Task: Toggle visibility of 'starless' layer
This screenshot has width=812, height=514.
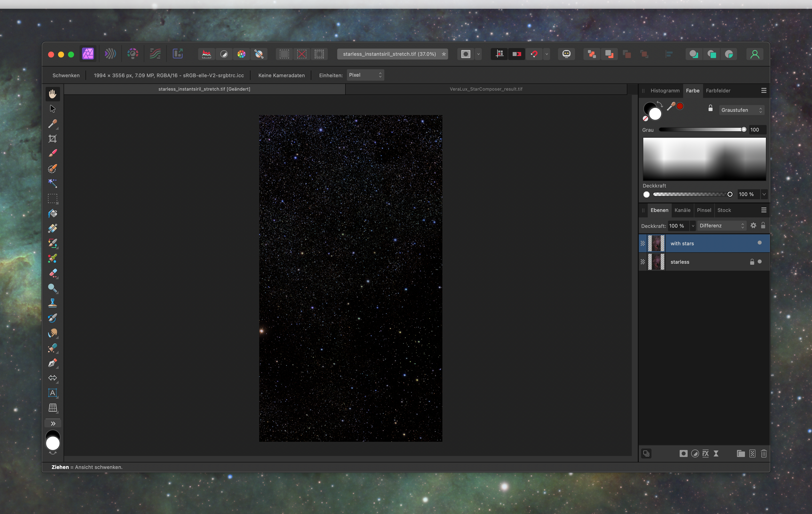Action: point(759,262)
